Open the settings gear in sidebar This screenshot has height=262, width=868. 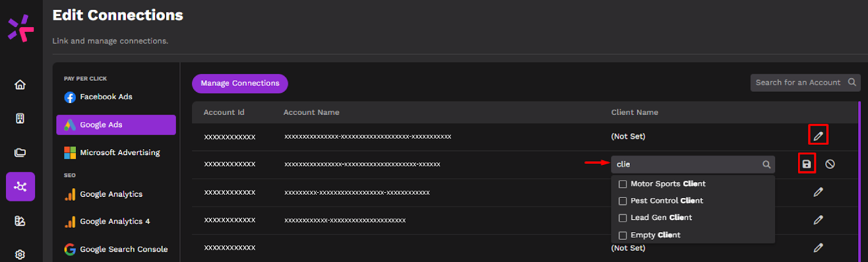(x=20, y=254)
